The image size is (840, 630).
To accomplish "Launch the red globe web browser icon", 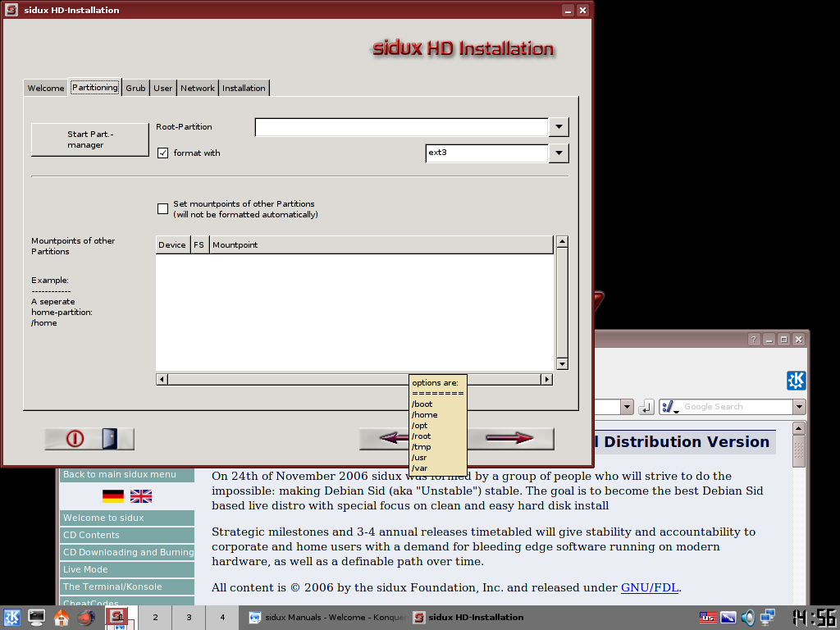I will 85,618.
